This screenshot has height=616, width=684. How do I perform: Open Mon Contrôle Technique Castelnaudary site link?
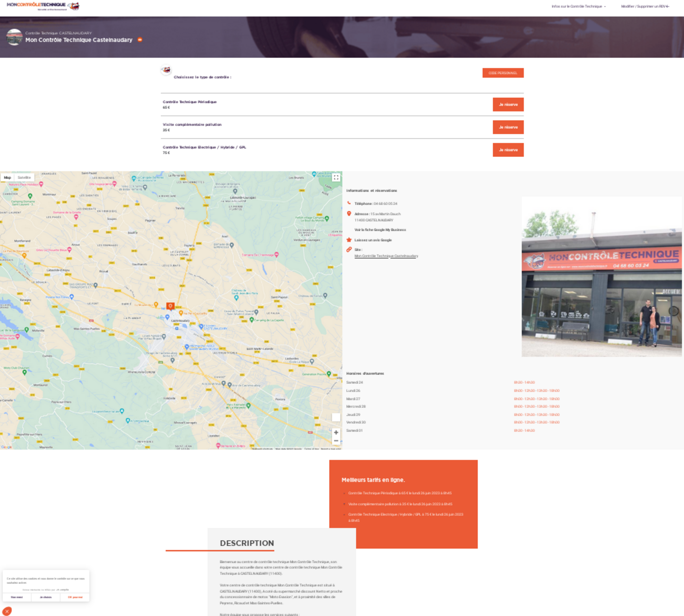[x=386, y=256]
